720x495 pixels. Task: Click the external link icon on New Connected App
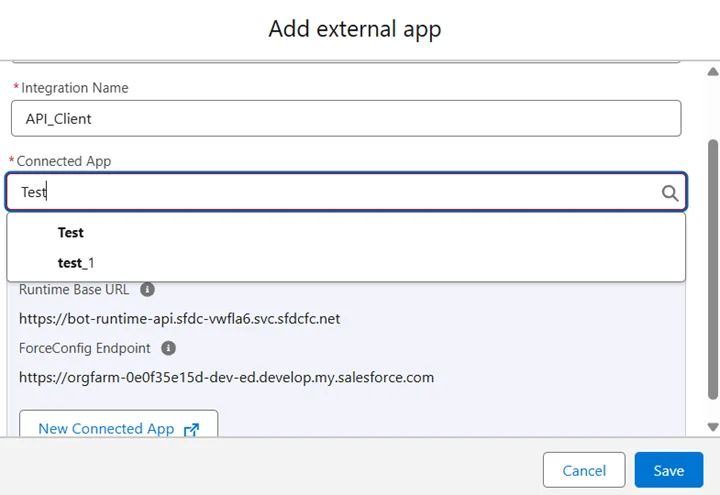point(191,429)
